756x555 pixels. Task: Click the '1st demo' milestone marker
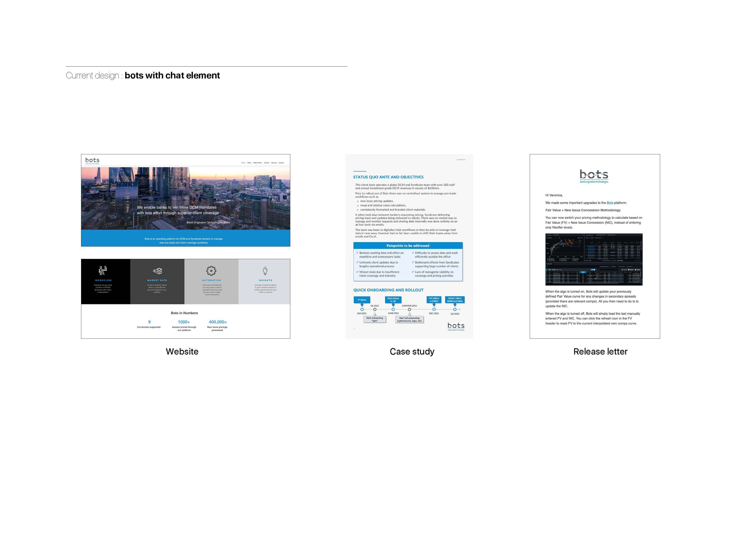click(362, 300)
